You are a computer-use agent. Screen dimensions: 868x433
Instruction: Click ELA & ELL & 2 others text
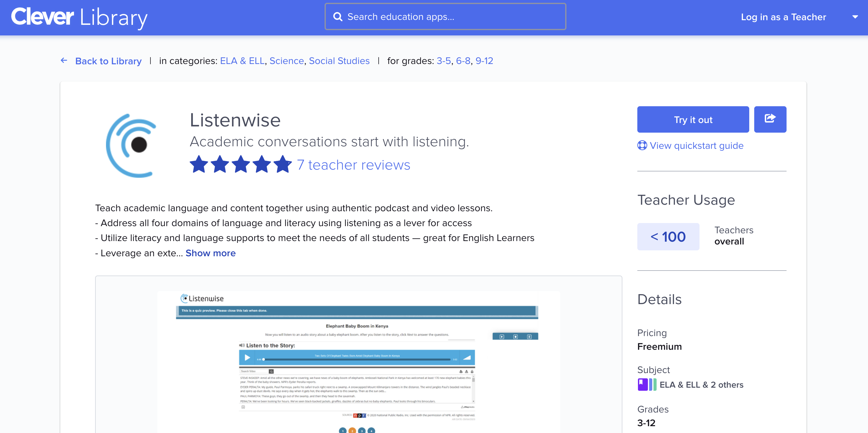tap(701, 385)
